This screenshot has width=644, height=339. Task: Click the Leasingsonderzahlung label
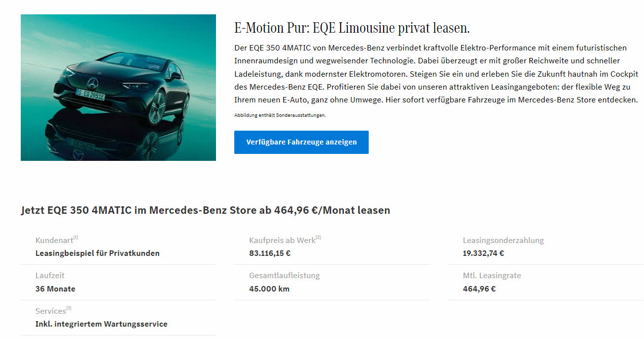[503, 241]
